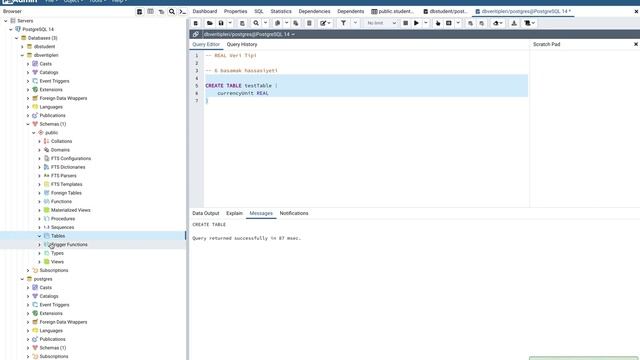The width and height of the screenshot is (640, 360).
Task: Open the No limit rows dropdown
Action: (x=381, y=23)
